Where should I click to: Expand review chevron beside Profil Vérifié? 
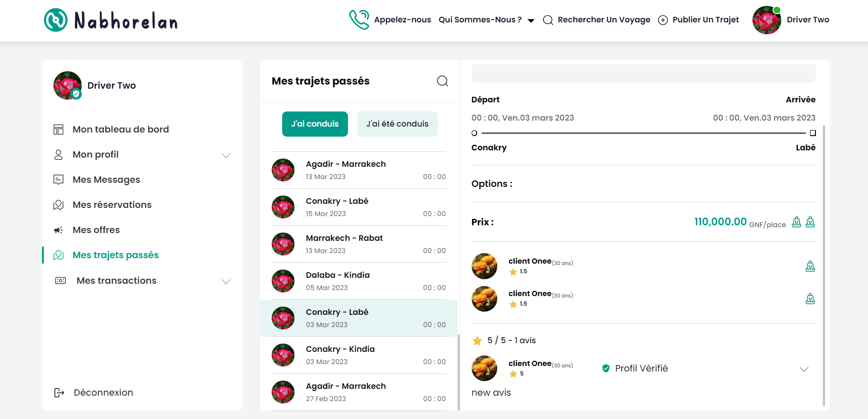click(804, 369)
